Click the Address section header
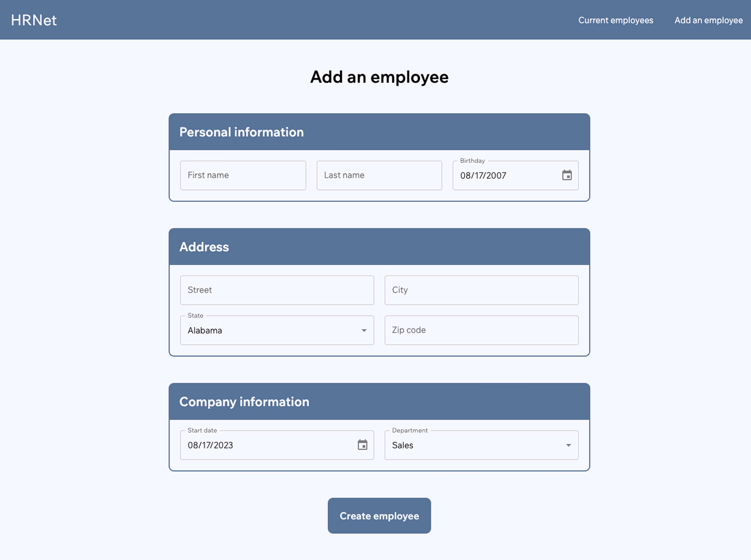The width and height of the screenshot is (751, 560). tap(204, 247)
